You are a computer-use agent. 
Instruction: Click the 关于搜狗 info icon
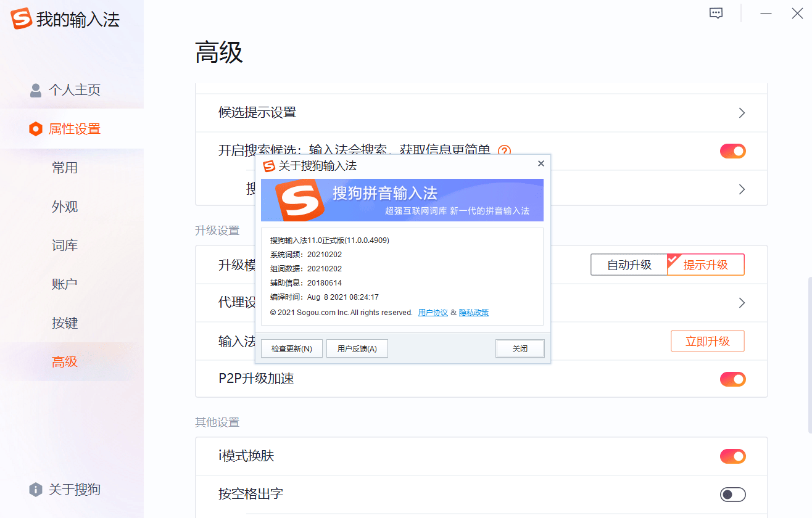pyautogui.click(x=36, y=490)
